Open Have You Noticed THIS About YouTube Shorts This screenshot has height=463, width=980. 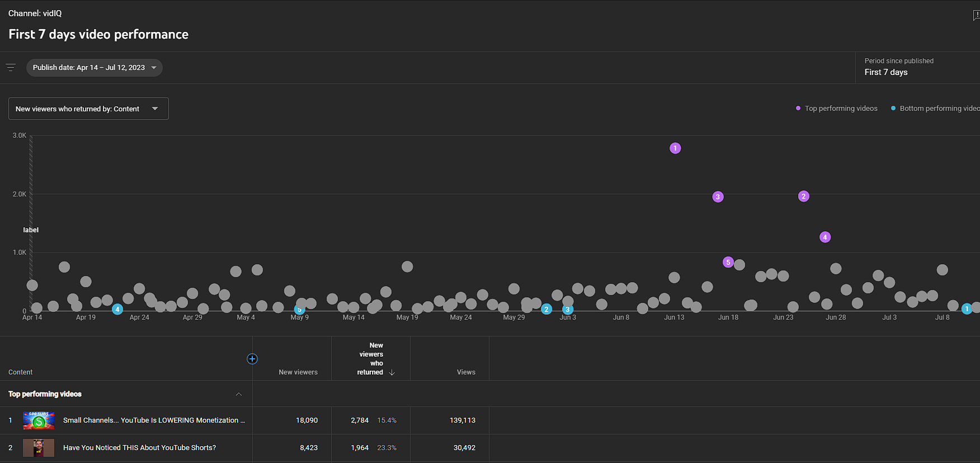(139, 448)
